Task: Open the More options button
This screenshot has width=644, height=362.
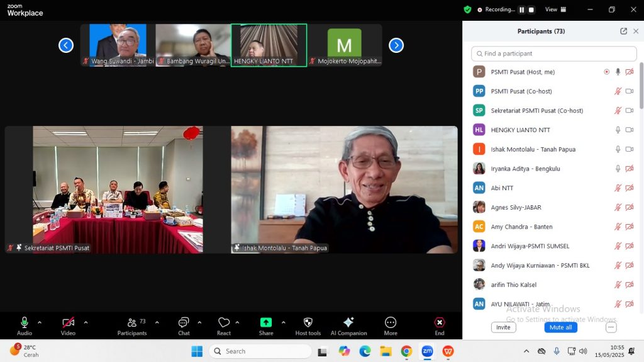Action: (x=391, y=326)
